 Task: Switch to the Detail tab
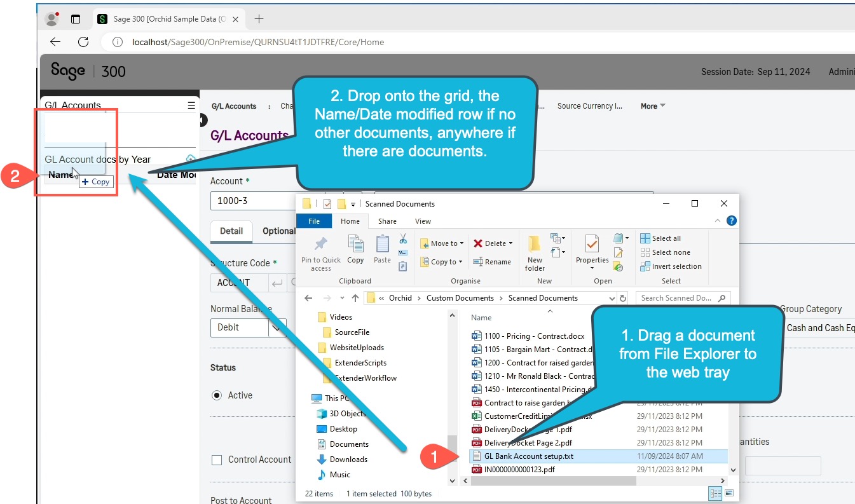click(231, 231)
